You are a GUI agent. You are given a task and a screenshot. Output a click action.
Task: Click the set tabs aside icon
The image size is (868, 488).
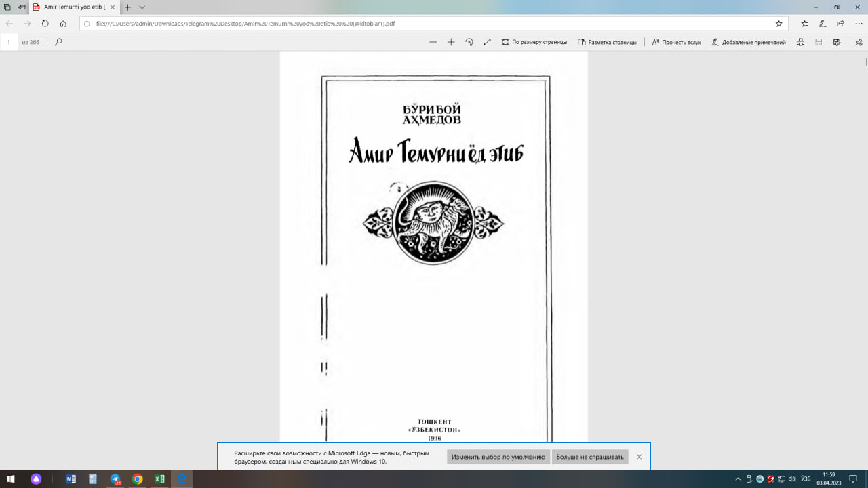pyautogui.click(x=22, y=7)
